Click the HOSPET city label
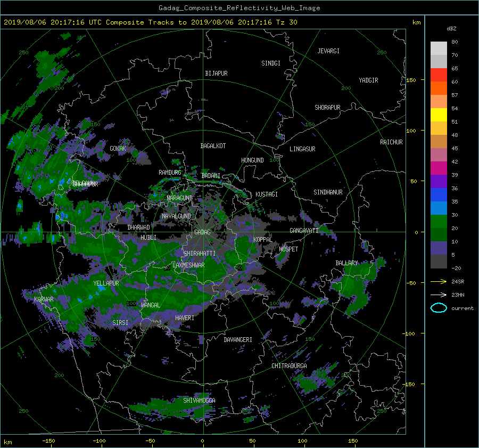Image resolution: width=479 pixels, height=448 pixels. (288, 249)
